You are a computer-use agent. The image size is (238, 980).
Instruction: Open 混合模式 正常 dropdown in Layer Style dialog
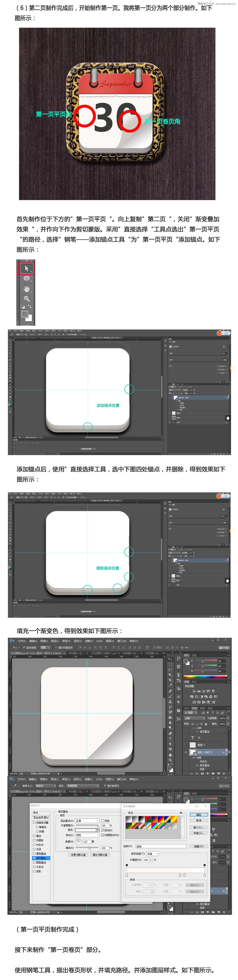pyautogui.click(x=87, y=821)
